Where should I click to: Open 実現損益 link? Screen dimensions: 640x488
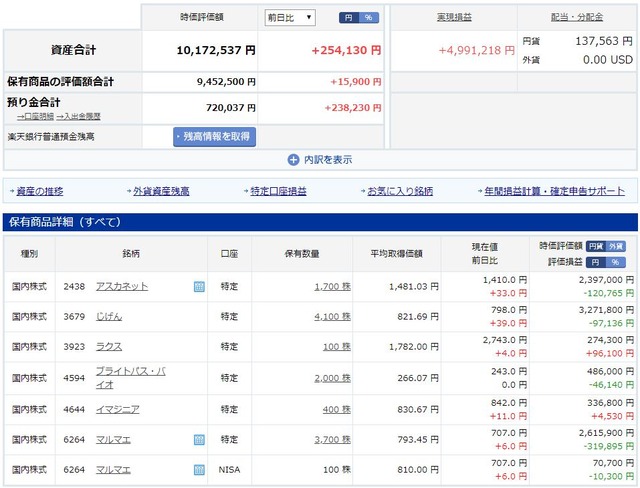[454, 17]
